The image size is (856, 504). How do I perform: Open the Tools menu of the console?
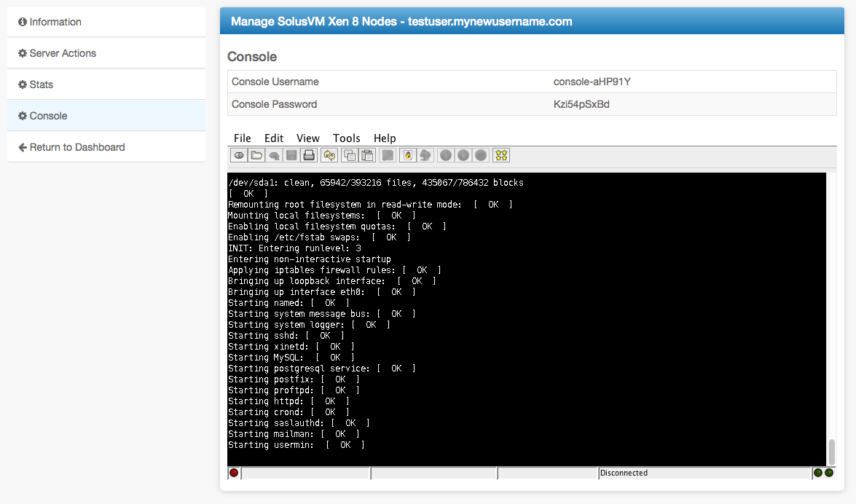(346, 138)
